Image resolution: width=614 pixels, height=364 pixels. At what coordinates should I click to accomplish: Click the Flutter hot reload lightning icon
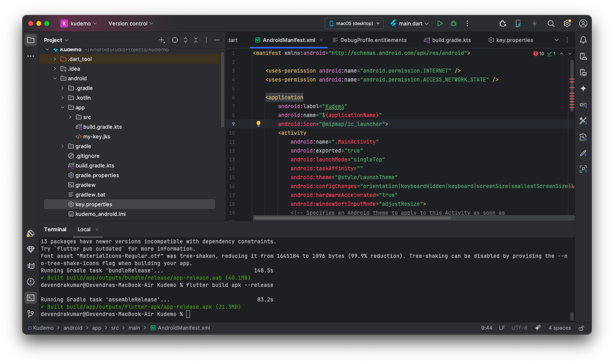(534, 23)
